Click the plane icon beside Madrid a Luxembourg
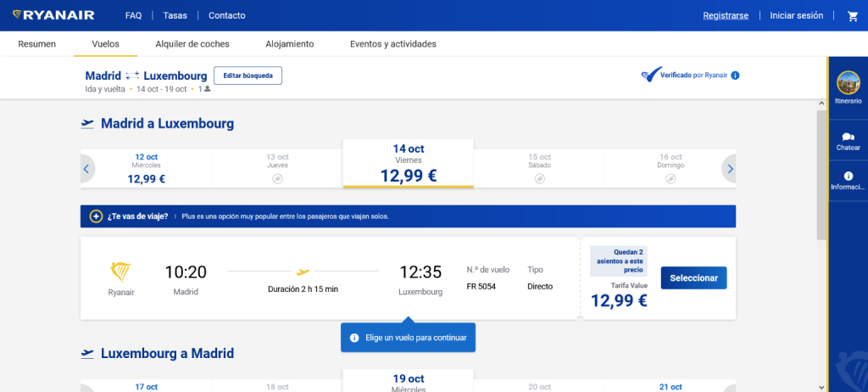The height and width of the screenshot is (392, 868). click(87, 124)
